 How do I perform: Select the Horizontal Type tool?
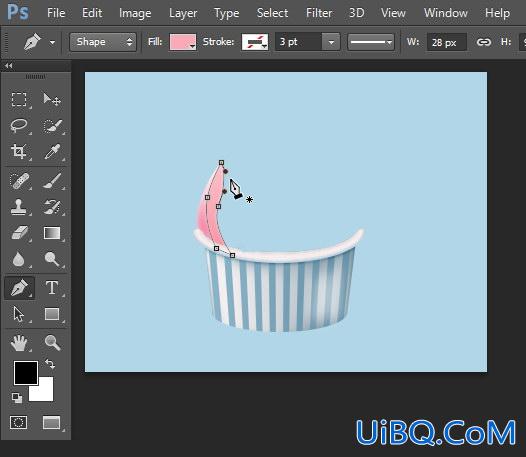pos(52,288)
